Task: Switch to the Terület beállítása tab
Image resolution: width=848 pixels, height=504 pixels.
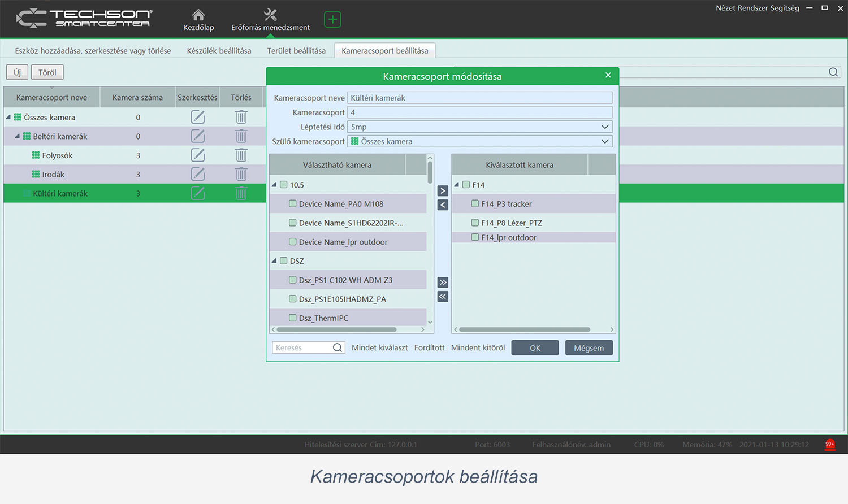Action: (x=296, y=51)
